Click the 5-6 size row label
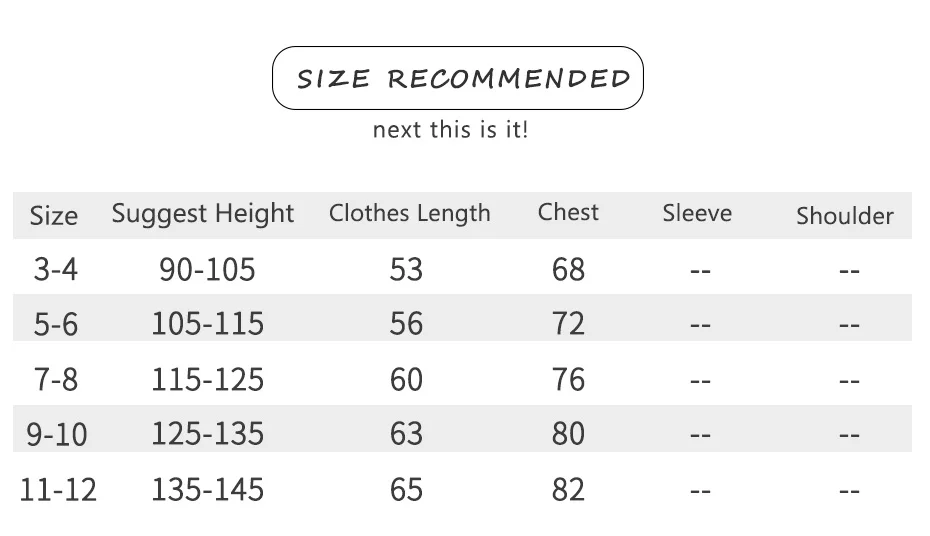 point(56,325)
